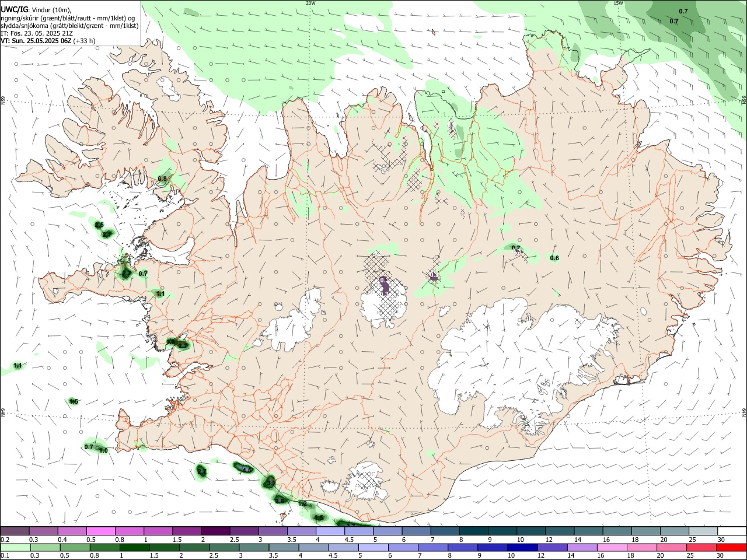Click the '20W' longitude label
Viewport: 747px width, 560px height.
click(x=310, y=3)
